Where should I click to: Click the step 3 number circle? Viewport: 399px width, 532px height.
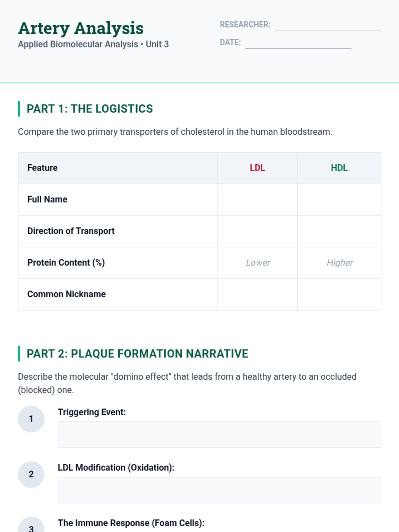(31, 527)
